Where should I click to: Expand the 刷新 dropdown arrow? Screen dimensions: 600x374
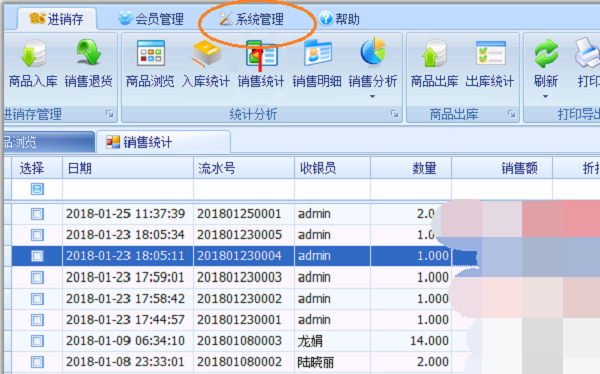[546, 96]
